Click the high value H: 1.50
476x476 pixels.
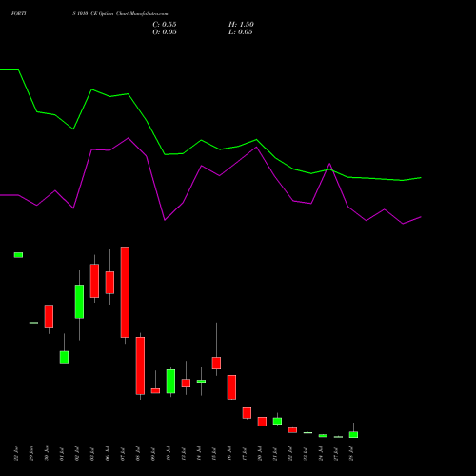(241, 25)
